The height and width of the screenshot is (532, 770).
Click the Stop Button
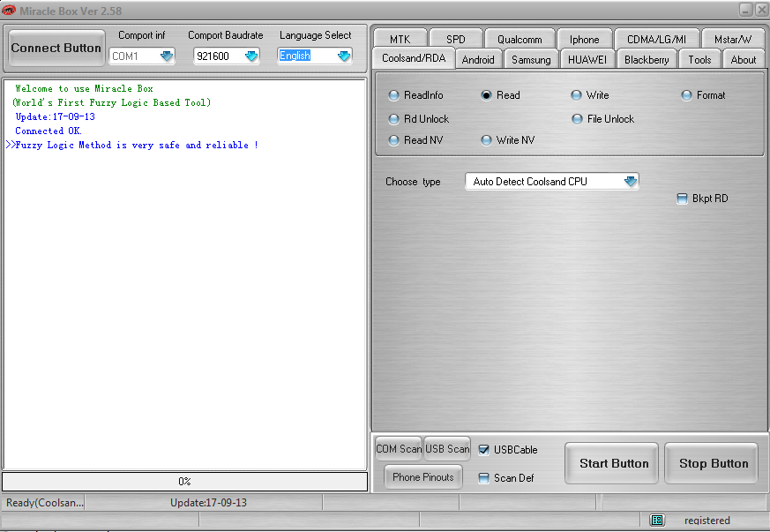(712, 463)
